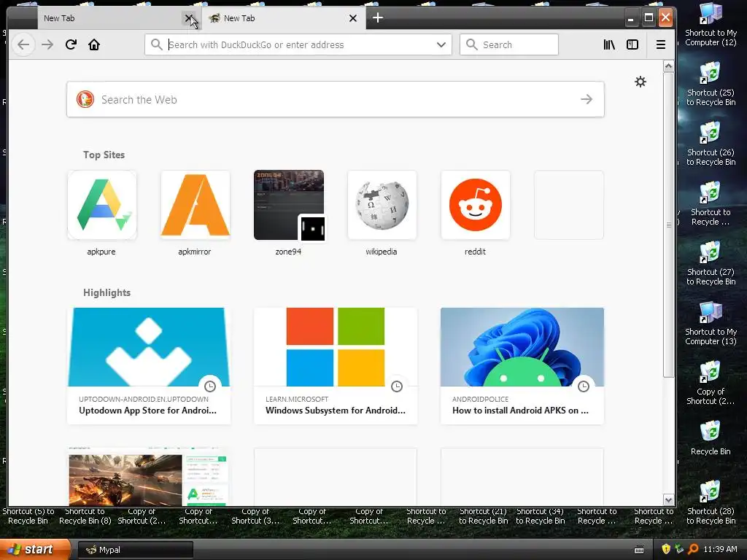Click the Highlights section heading
The height and width of the screenshot is (560, 747).
(107, 292)
